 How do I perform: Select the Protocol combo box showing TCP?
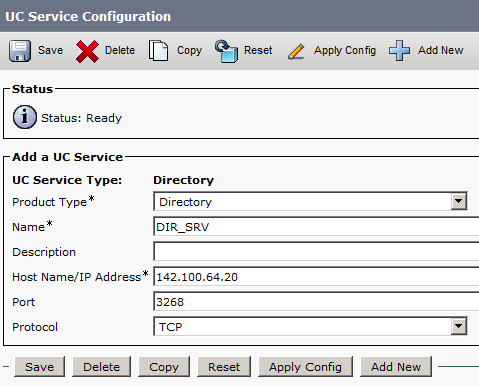coord(310,326)
